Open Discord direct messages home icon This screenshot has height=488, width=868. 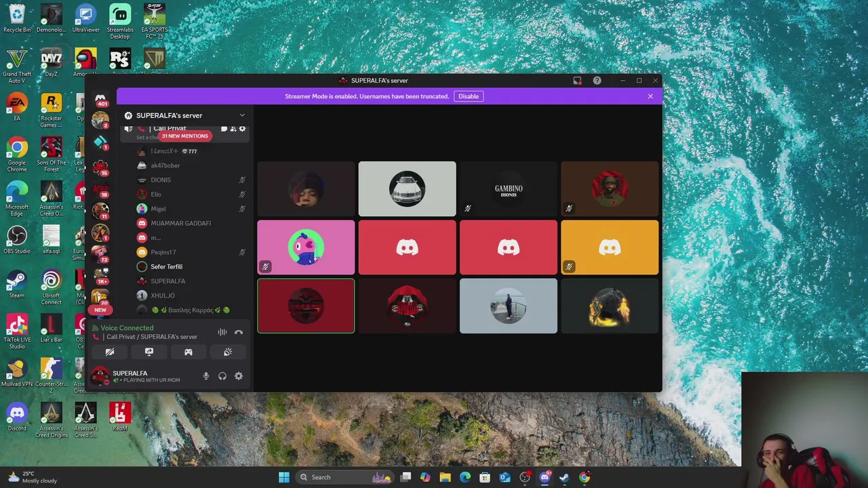pyautogui.click(x=100, y=98)
